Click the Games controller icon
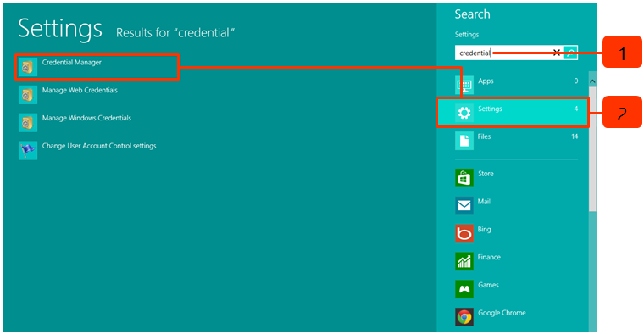Screen dimensions: 644x334 tap(464, 289)
